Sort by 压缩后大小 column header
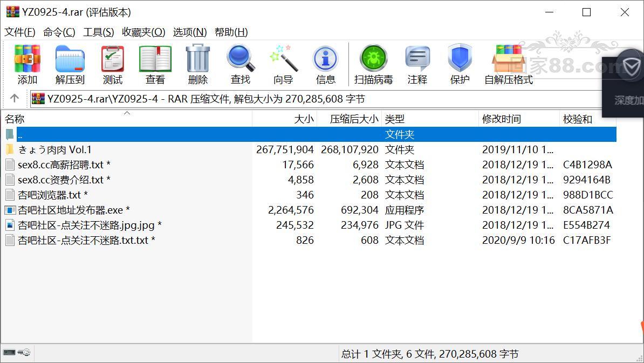This screenshot has height=363, width=644. click(350, 119)
